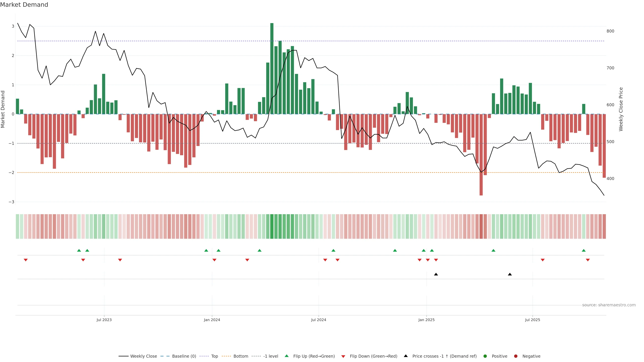
Task: Toggle the -1 level legend entry
Action: click(x=271, y=356)
